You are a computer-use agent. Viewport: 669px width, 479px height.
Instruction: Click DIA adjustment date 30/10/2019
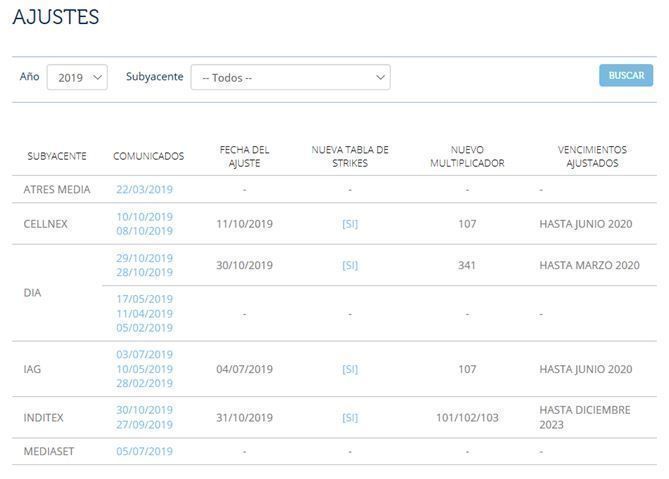pos(244,265)
